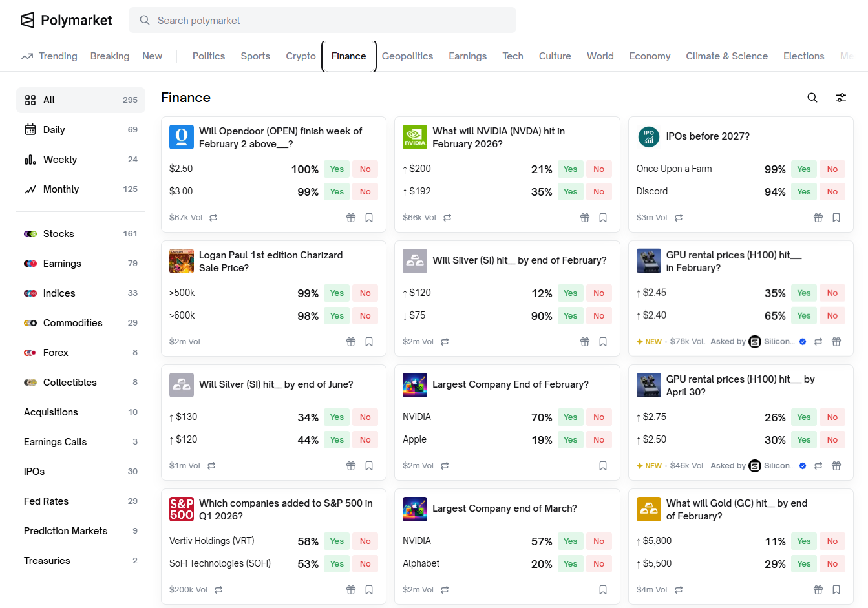Viewport: 868px width, 608px height.
Task: Click the blue verified badge on the GPU rental card
Action: [x=802, y=341]
